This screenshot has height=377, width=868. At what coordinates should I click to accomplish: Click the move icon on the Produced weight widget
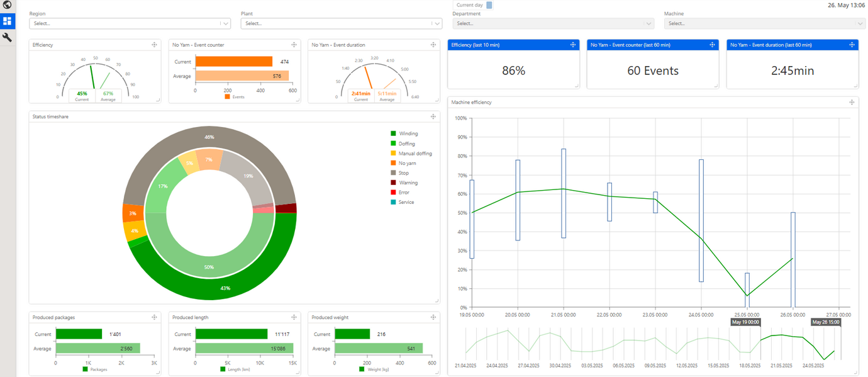pyautogui.click(x=433, y=317)
